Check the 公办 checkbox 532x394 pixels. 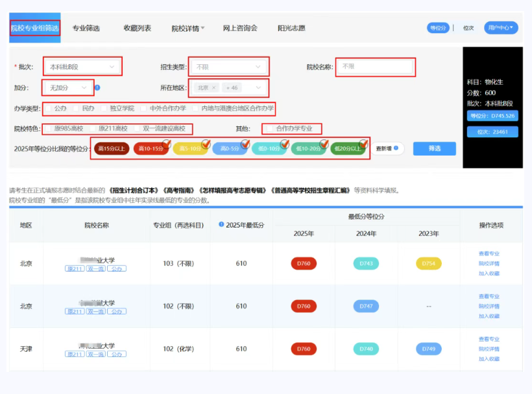coord(49,108)
